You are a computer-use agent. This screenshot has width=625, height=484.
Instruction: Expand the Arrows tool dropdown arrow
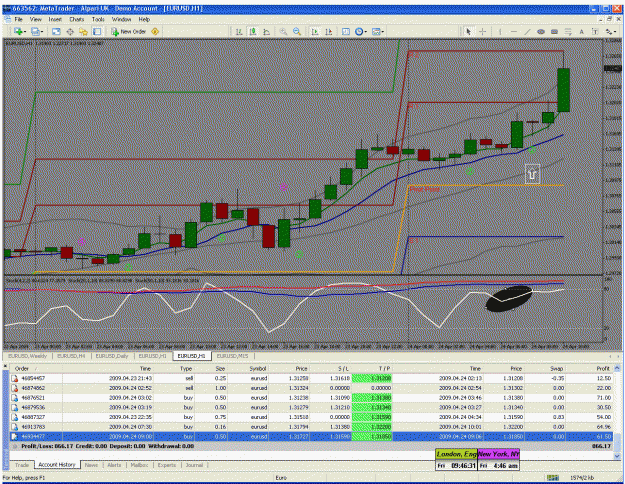tap(615, 31)
